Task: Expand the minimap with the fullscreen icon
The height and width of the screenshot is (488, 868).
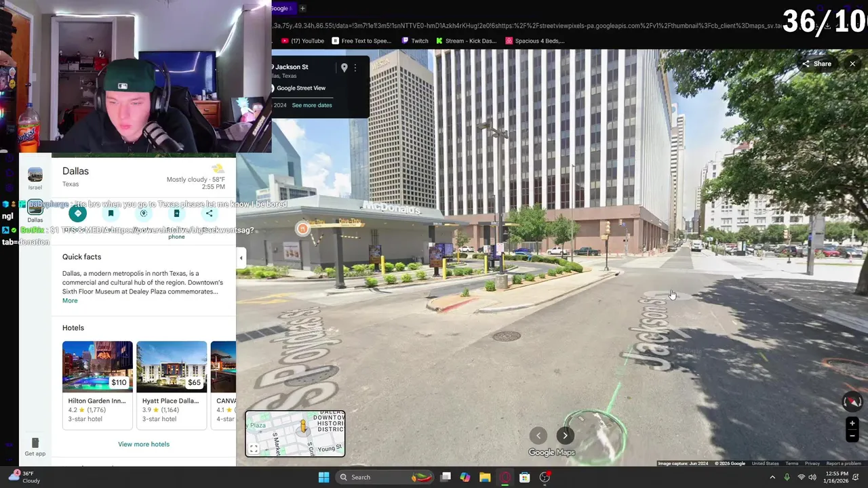Action: point(254,449)
